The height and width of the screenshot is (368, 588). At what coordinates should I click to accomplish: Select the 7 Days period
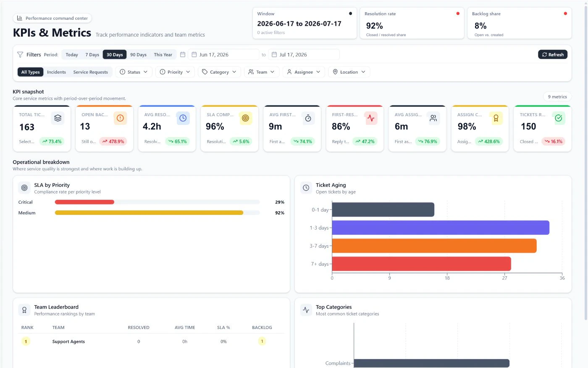92,55
